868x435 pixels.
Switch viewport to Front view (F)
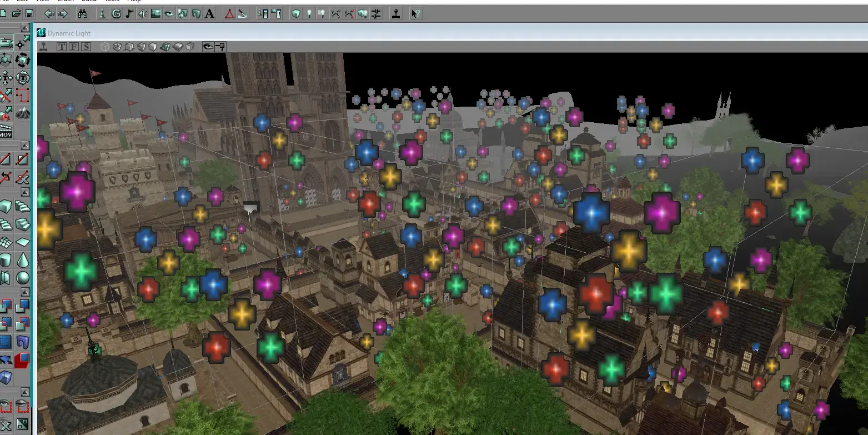click(74, 47)
